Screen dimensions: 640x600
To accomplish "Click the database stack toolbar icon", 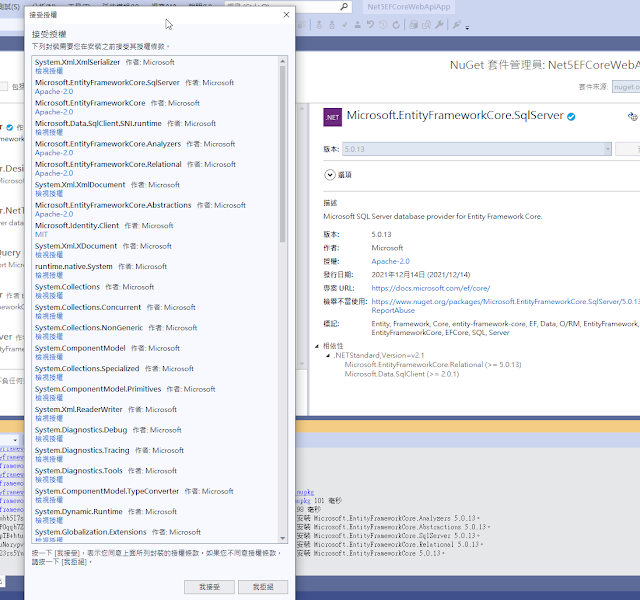I will point(413,25).
